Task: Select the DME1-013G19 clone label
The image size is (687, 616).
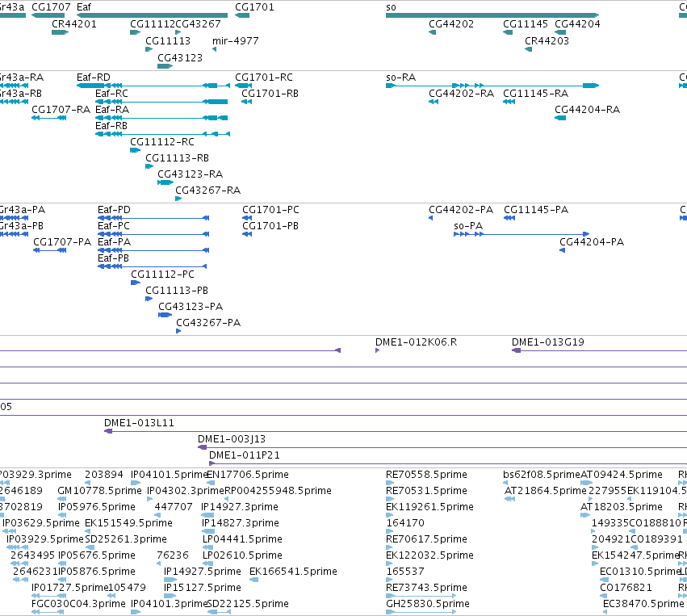Action: pos(548,342)
